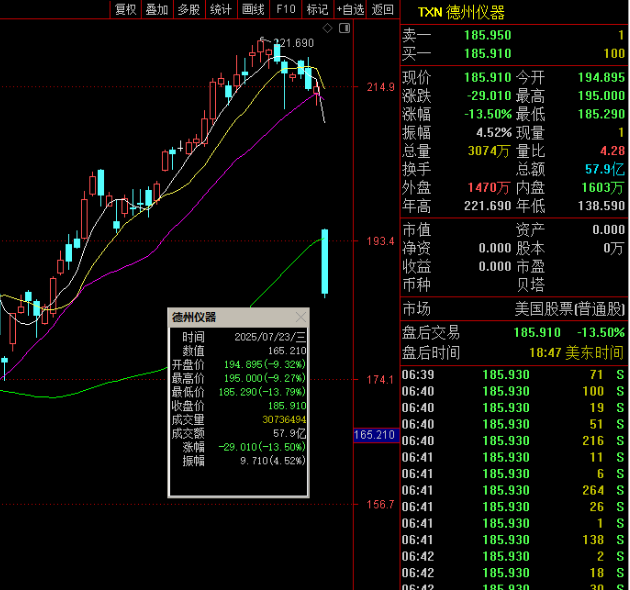Screen dimensions: 630x590
Task: Toggle the side panel layout icon
Action: point(344,28)
